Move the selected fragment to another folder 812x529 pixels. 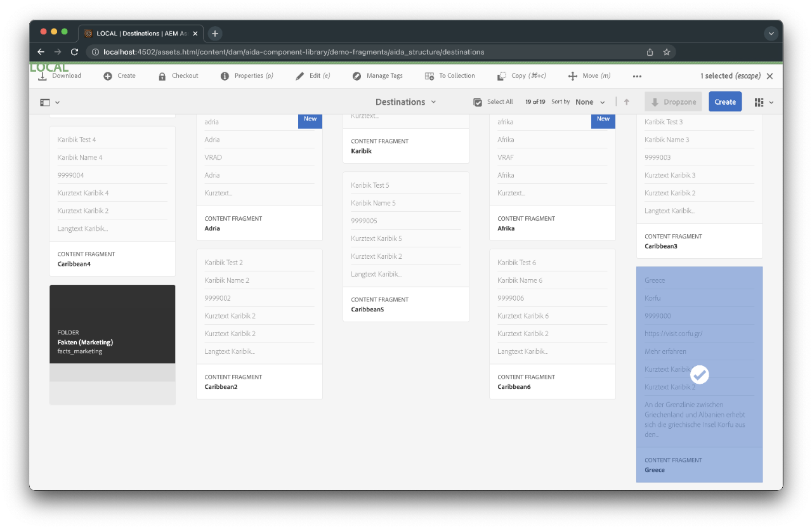click(589, 75)
